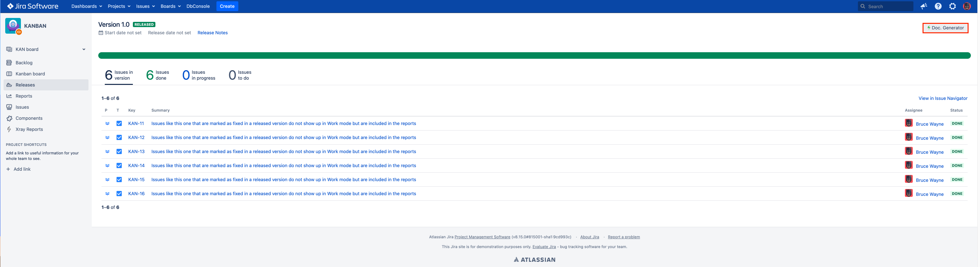The height and width of the screenshot is (267, 980).
Task: Click issue type icon of KAN-14
Action: 119,166
